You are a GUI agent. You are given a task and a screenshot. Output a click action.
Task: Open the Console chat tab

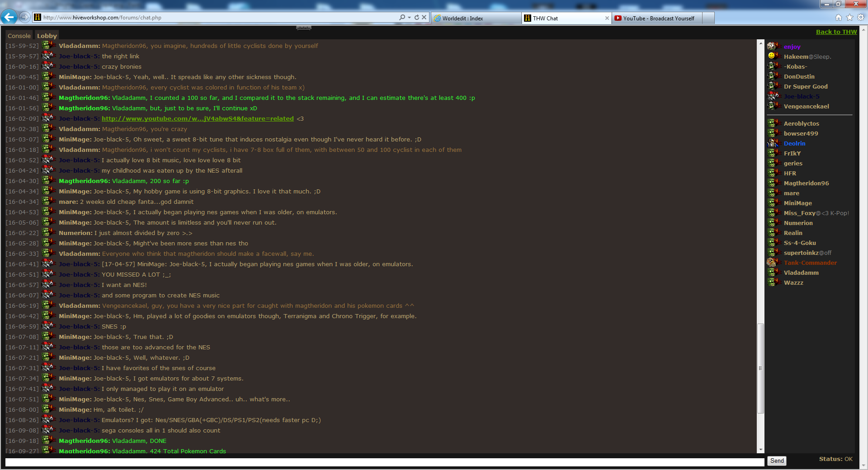19,36
